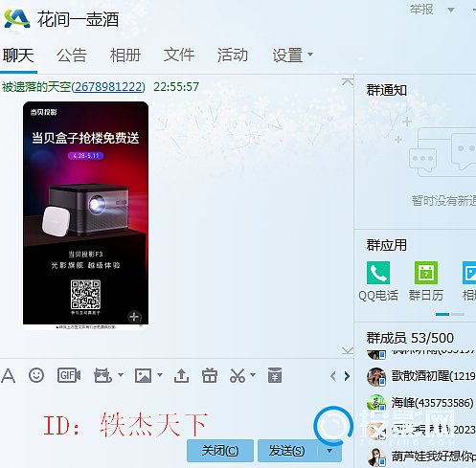Click the send image icon
Screen dimensions: 476x468
pyautogui.click(x=143, y=375)
